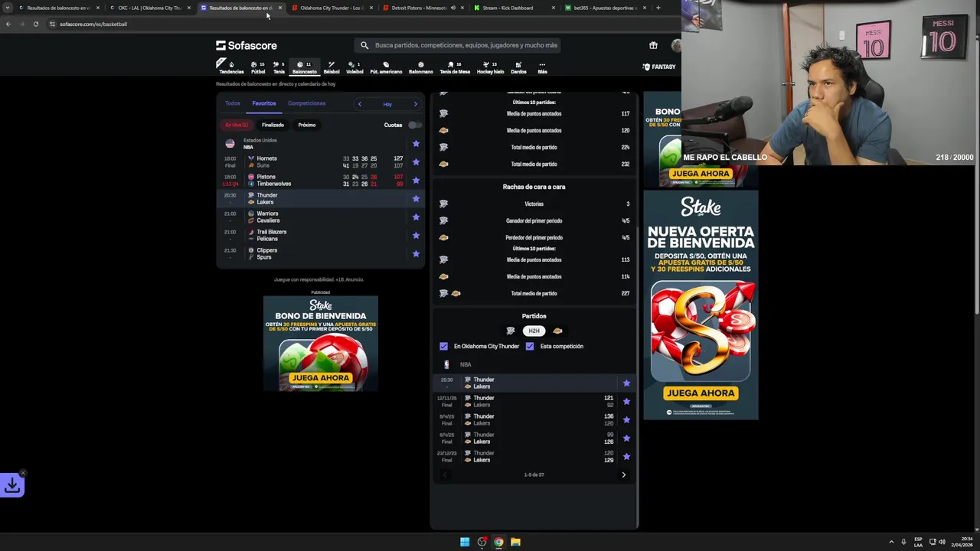980x551 pixels.
Task: Open the Hornets vs Suns final match
Action: click(x=320, y=161)
